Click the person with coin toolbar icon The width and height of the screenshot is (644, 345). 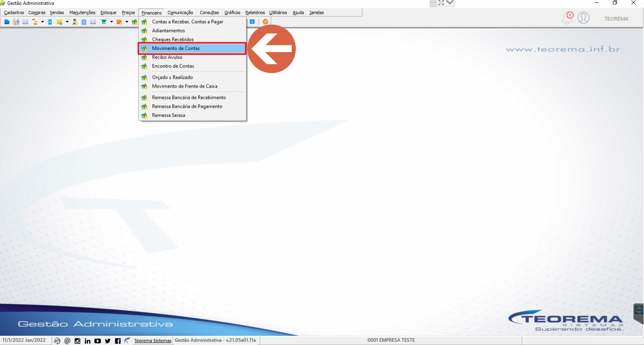[75, 22]
